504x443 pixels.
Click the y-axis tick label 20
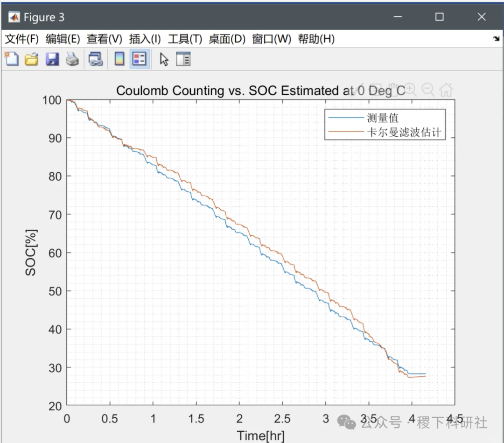tap(55, 406)
